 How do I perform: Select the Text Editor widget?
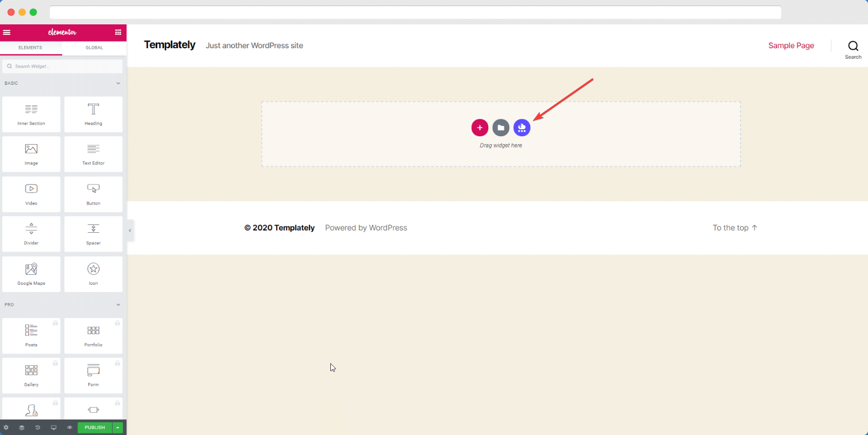click(93, 154)
